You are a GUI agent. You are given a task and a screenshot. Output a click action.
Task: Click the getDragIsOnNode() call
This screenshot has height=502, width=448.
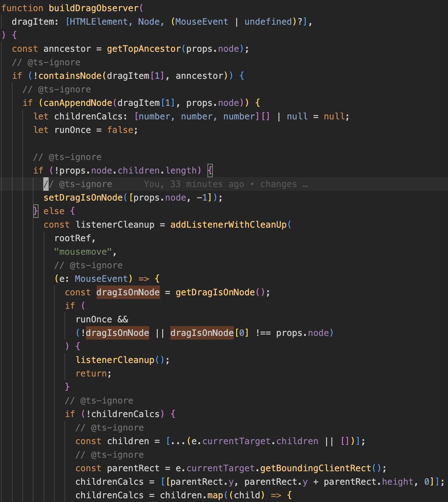tap(220, 292)
